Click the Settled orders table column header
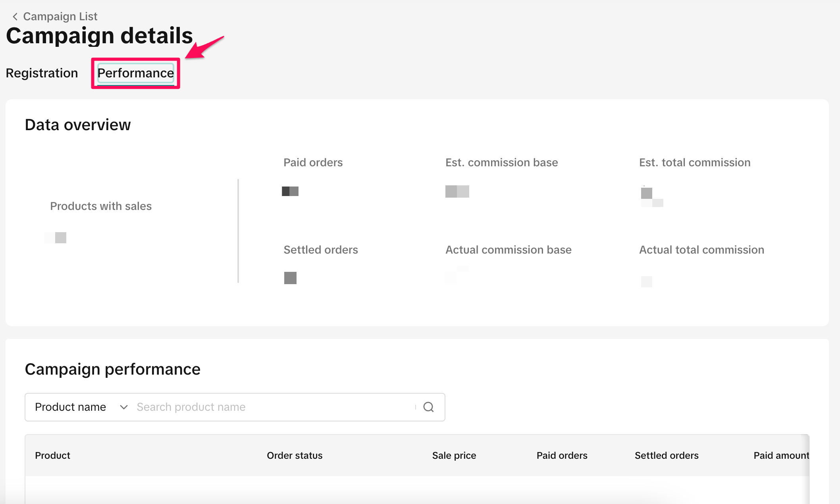Screen dimensions: 840x504 pos(667,456)
